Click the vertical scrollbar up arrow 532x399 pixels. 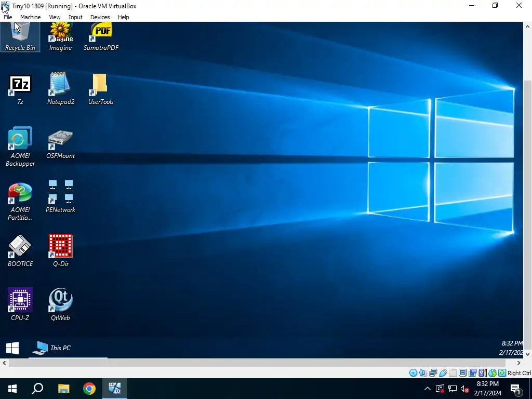[528, 26]
